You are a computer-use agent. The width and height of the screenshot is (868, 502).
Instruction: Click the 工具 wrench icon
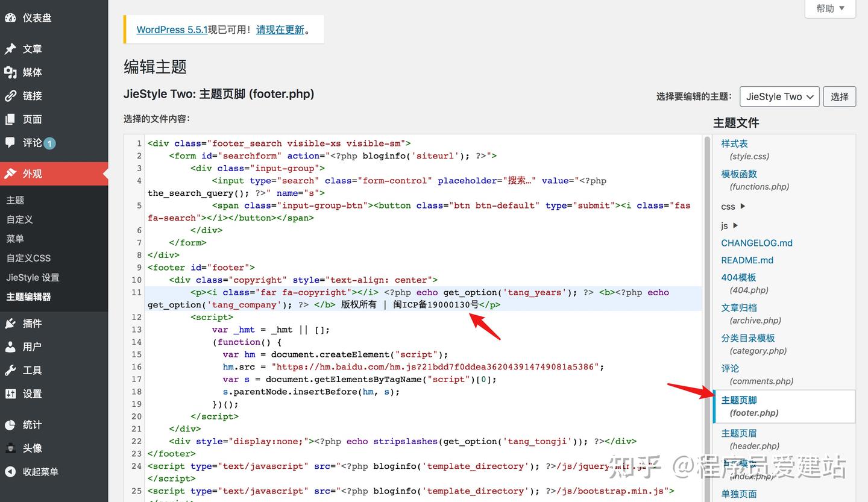click(10, 371)
